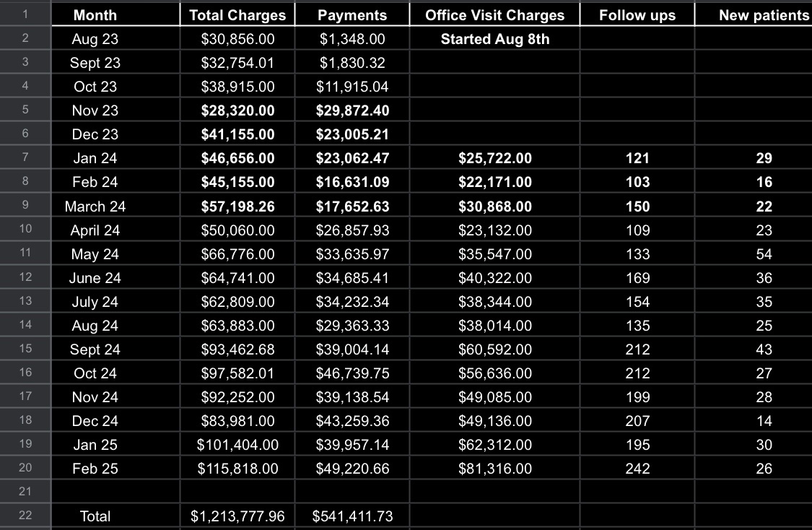Click the grand total $1,213,777.96 cell

tap(237, 516)
